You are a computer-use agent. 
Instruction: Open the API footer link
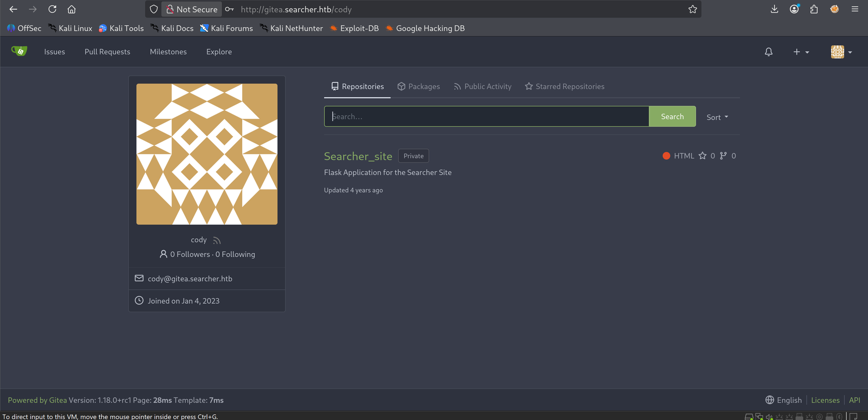[x=855, y=400]
